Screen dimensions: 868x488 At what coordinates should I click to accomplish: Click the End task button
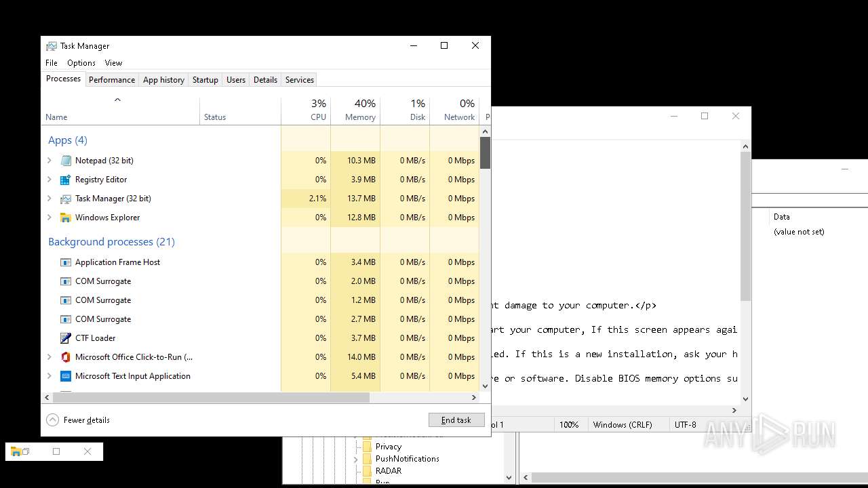point(456,420)
